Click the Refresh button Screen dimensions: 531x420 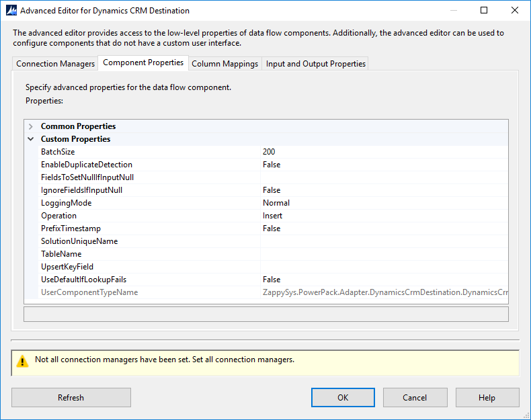[x=71, y=397]
